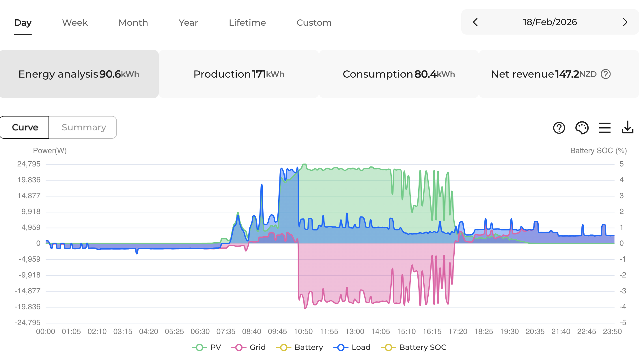
Task: Toggle the Grid series legend
Action: (x=249, y=347)
